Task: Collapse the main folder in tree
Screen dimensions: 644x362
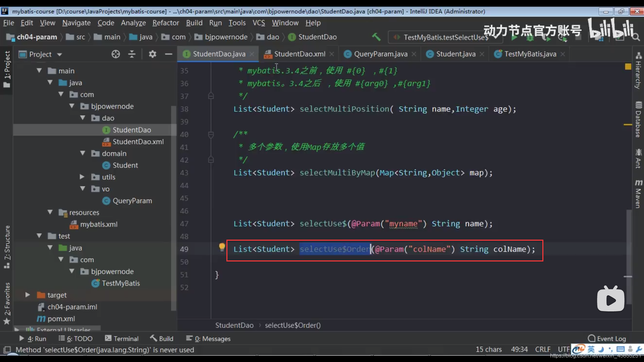Action: (x=39, y=71)
